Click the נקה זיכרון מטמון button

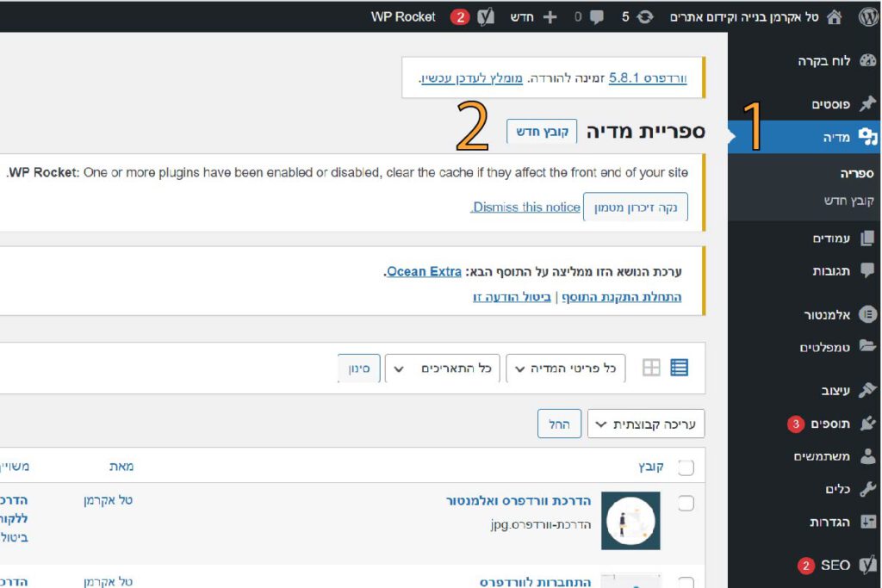pos(636,207)
